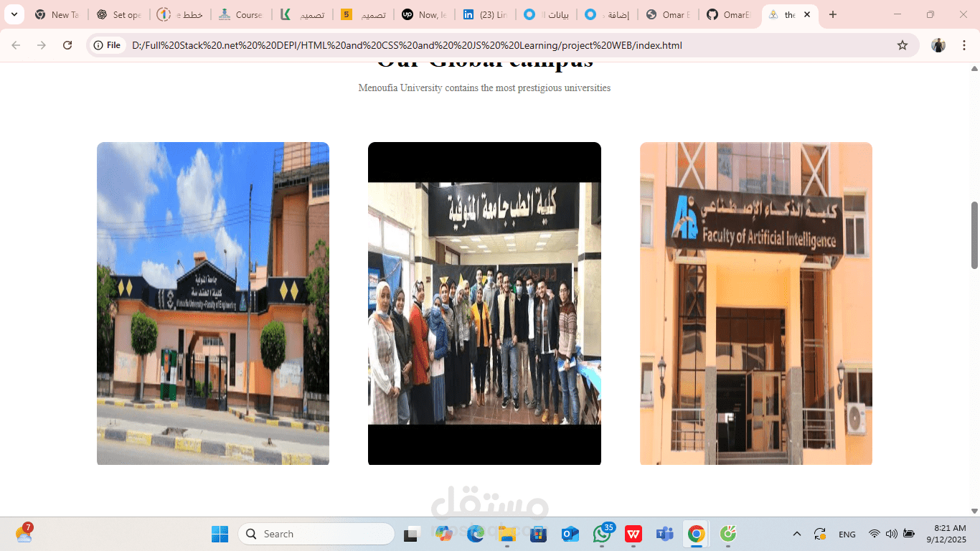The width and height of the screenshot is (980, 551).
Task: Open the Chrome profile avatar
Action: (x=938, y=45)
